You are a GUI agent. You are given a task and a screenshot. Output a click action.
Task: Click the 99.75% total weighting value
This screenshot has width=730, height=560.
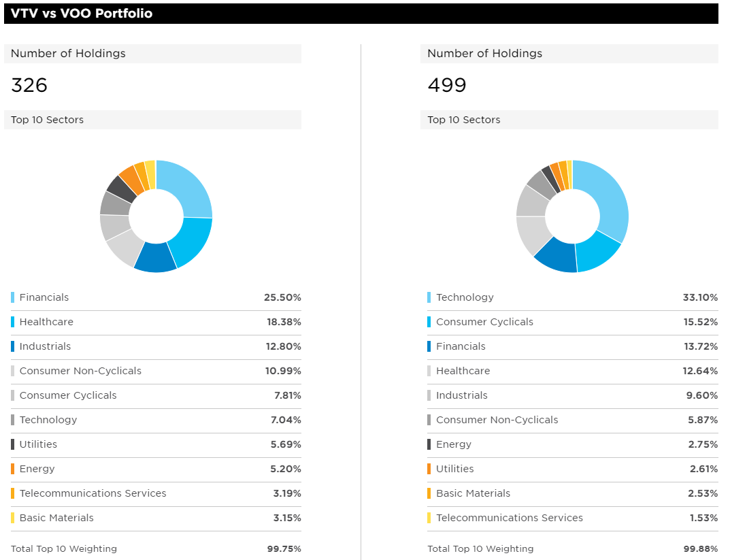284,549
